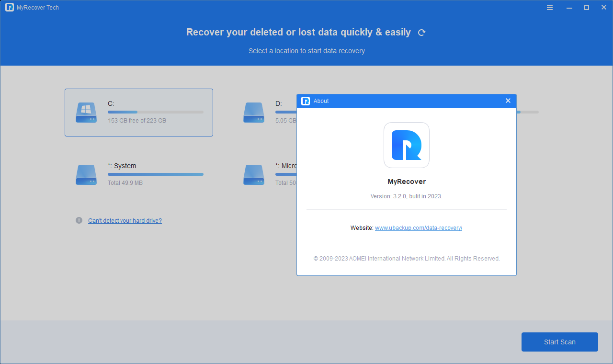This screenshot has height=364, width=613.
Task: Close the About dialog
Action: (x=508, y=101)
